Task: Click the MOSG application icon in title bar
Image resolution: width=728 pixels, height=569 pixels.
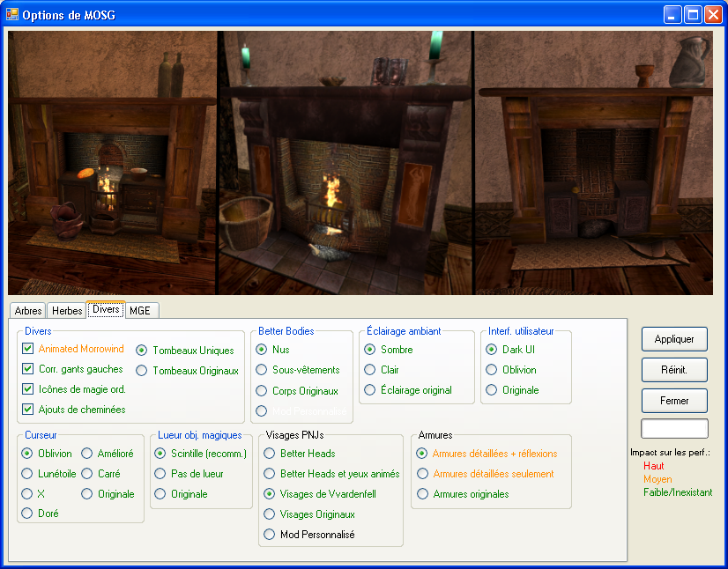Action: pyautogui.click(x=12, y=14)
